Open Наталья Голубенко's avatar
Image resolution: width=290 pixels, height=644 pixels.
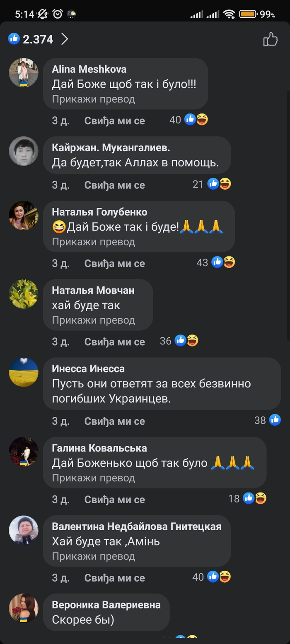pyautogui.click(x=24, y=216)
